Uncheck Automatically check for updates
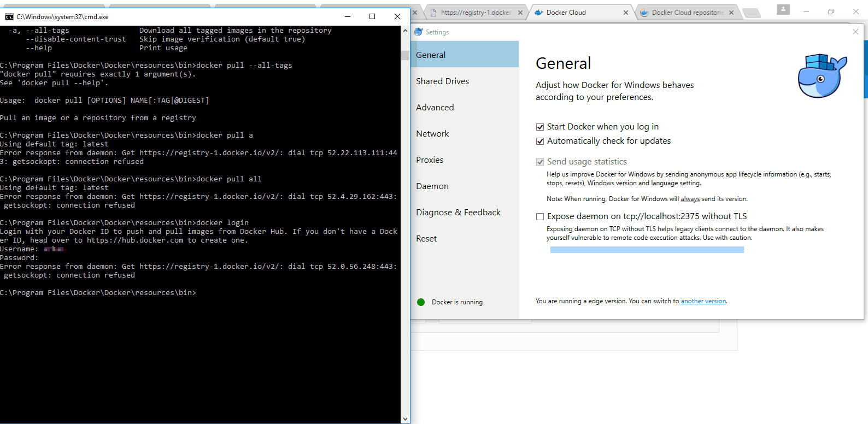 [x=540, y=141]
